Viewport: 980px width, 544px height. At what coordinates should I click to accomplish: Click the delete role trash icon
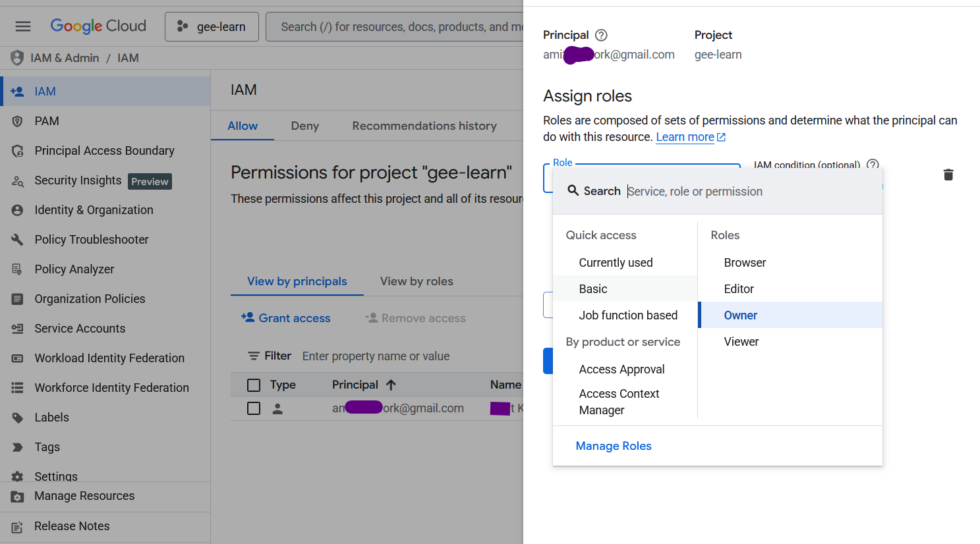[948, 175]
